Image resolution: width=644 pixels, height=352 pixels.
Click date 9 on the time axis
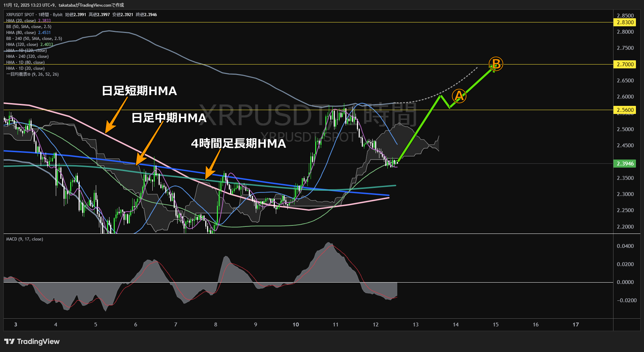[255, 325]
